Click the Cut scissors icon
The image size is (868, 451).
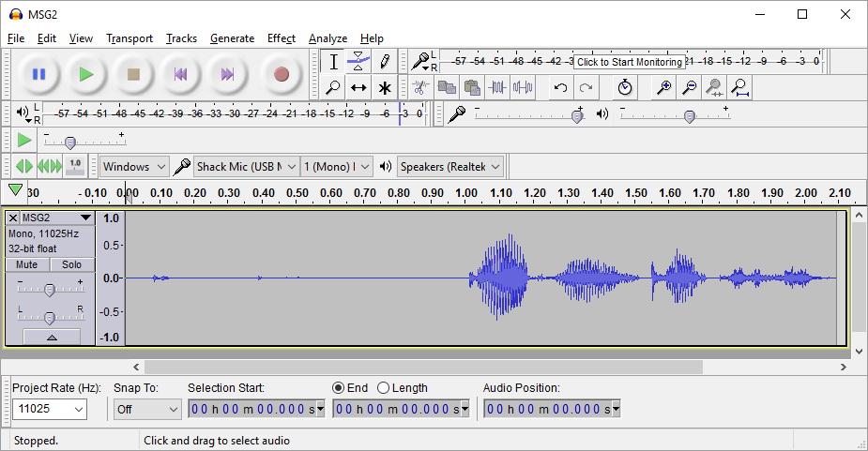pyautogui.click(x=420, y=87)
